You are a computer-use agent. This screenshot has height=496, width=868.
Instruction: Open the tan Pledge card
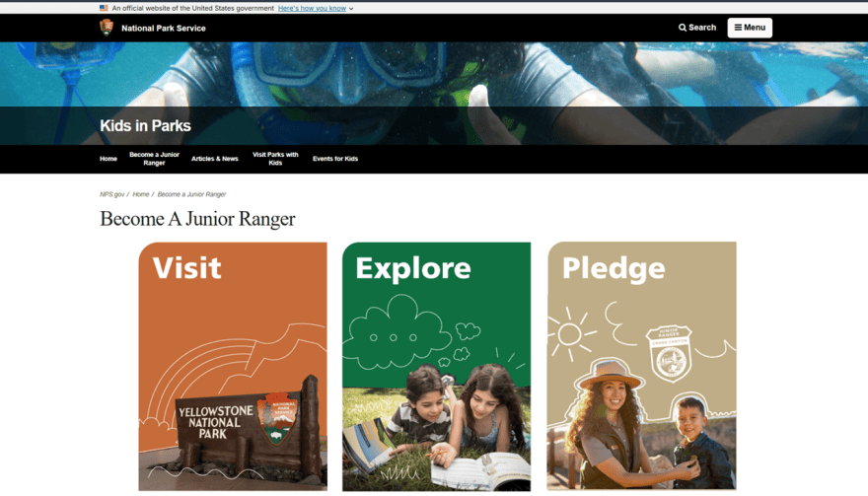641,366
